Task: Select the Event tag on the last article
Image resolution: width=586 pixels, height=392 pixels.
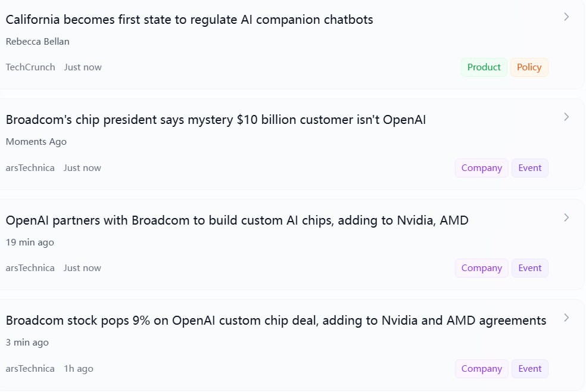Action: [x=529, y=368]
